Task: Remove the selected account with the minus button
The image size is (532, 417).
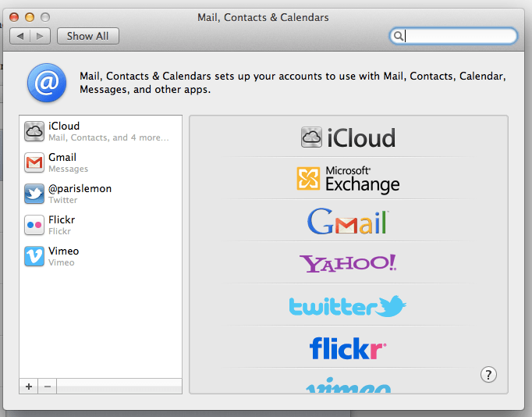Action: [48, 387]
